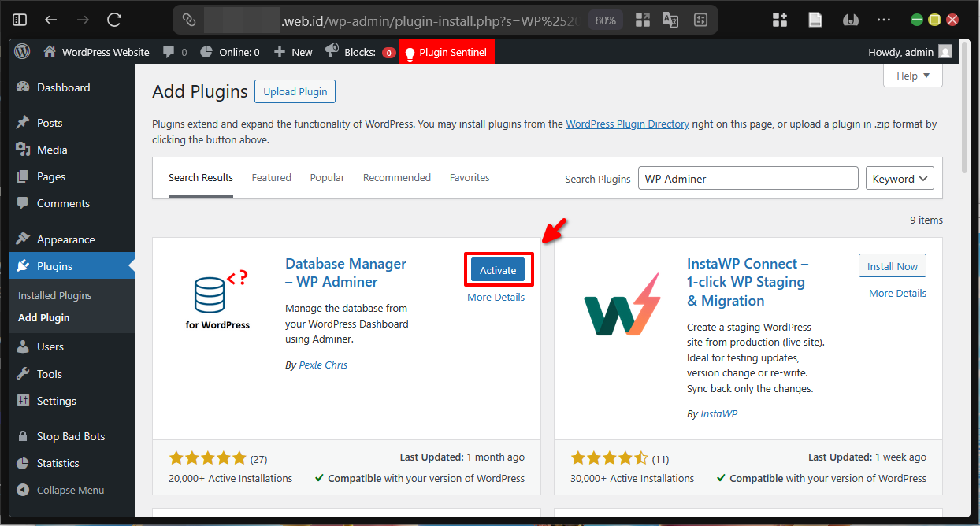Click the Stop Bad Bots sidebar icon

[x=22, y=435]
